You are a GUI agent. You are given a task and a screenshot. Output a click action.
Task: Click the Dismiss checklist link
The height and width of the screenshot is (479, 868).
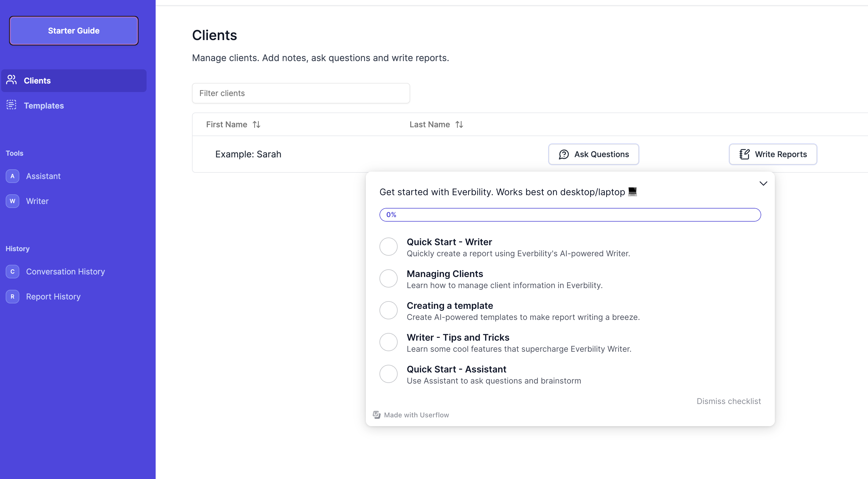click(x=729, y=401)
